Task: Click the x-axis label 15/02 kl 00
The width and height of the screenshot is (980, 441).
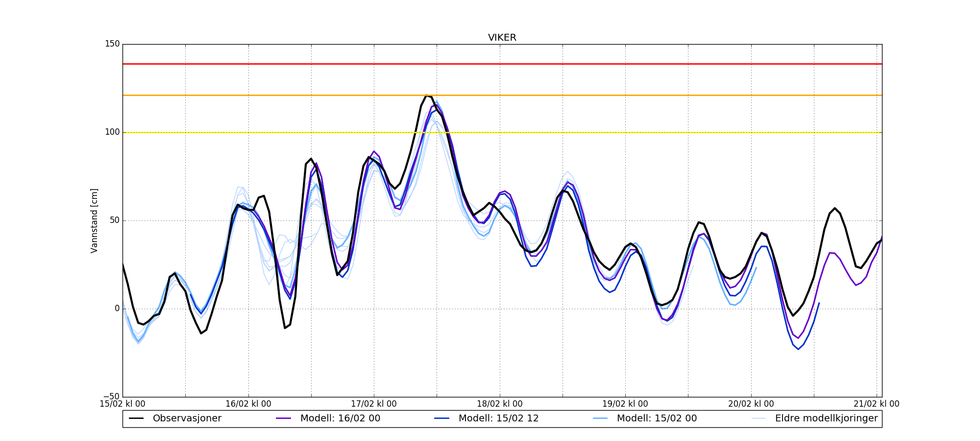Action: (x=122, y=404)
